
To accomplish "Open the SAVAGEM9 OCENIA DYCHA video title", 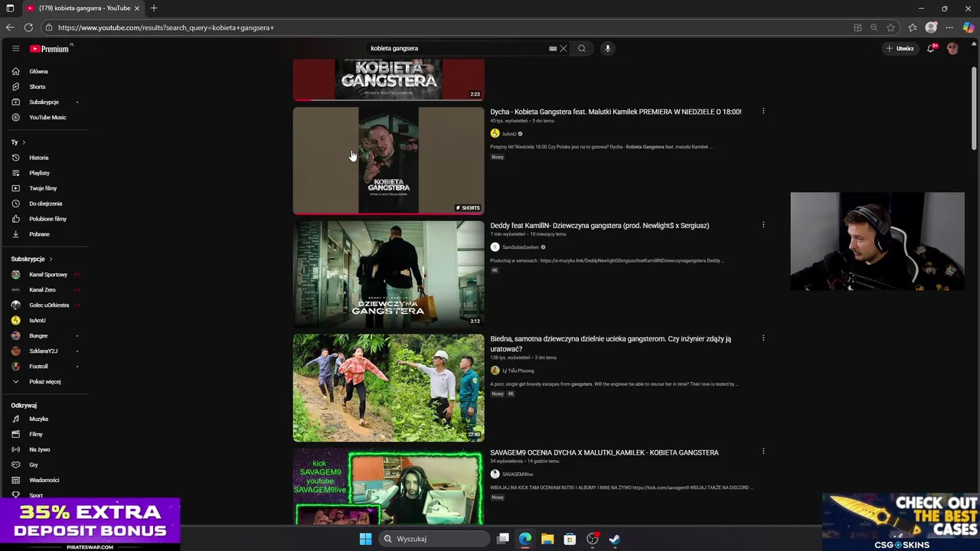I will point(604,453).
